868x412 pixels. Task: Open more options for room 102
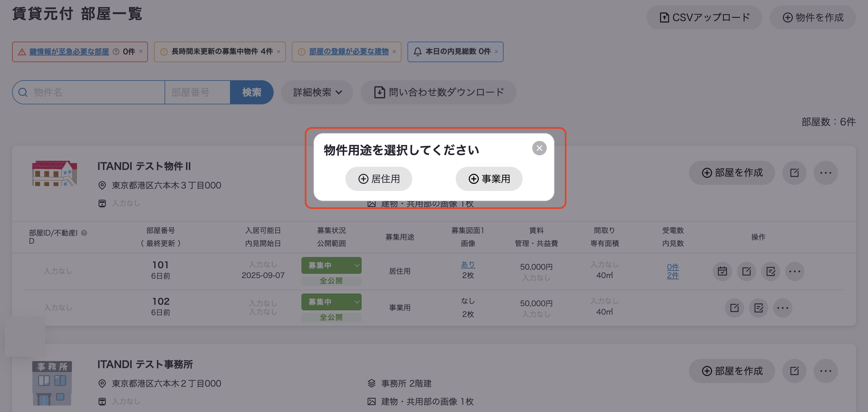tap(782, 307)
